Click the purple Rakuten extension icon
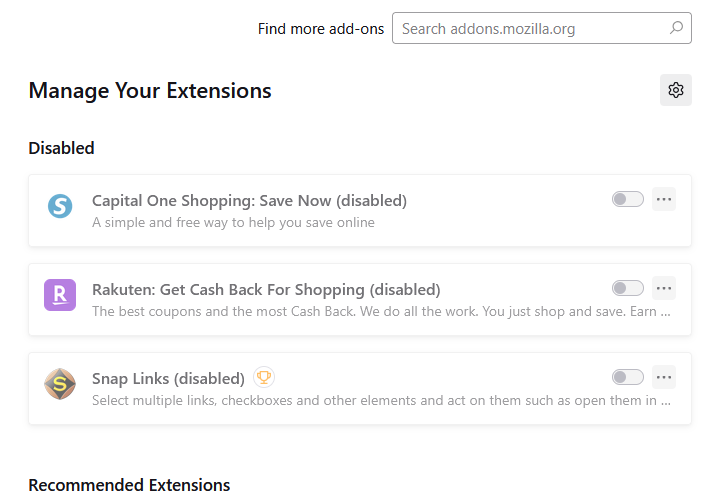This screenshot has height=498, width=711. (60, 295)
